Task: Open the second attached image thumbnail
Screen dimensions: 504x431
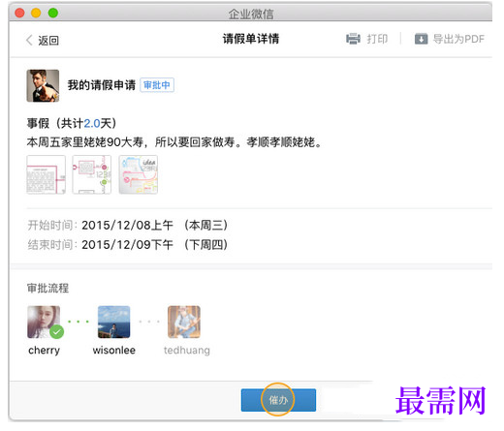Action: [92, 174]
